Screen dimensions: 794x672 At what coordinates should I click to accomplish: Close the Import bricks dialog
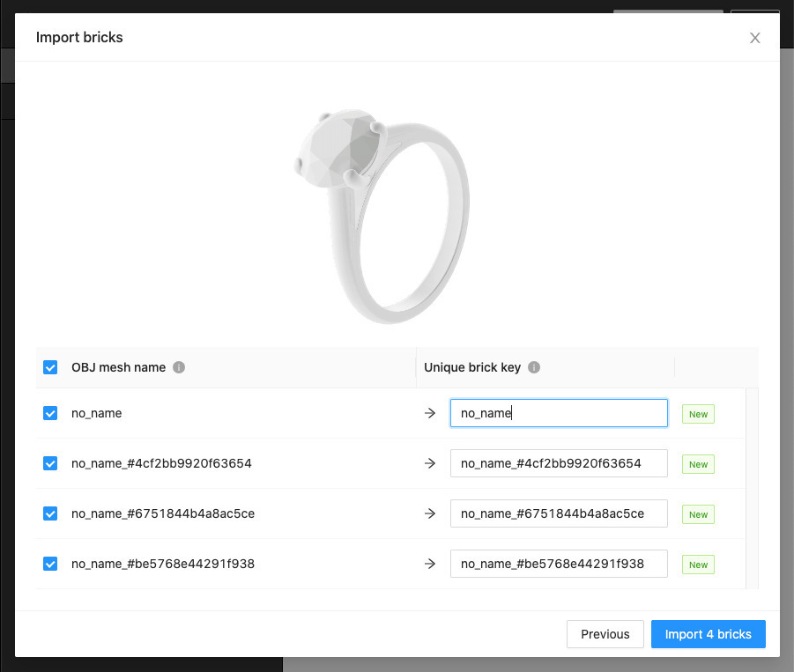754,38
